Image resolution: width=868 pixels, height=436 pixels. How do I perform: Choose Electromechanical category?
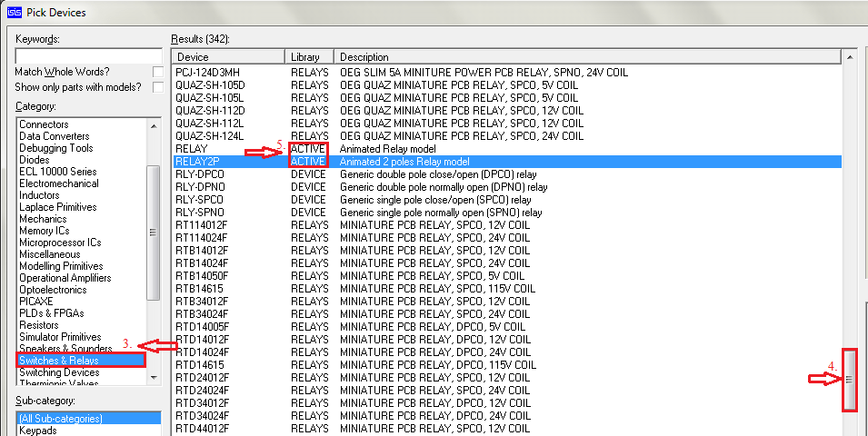click(59, 183)
